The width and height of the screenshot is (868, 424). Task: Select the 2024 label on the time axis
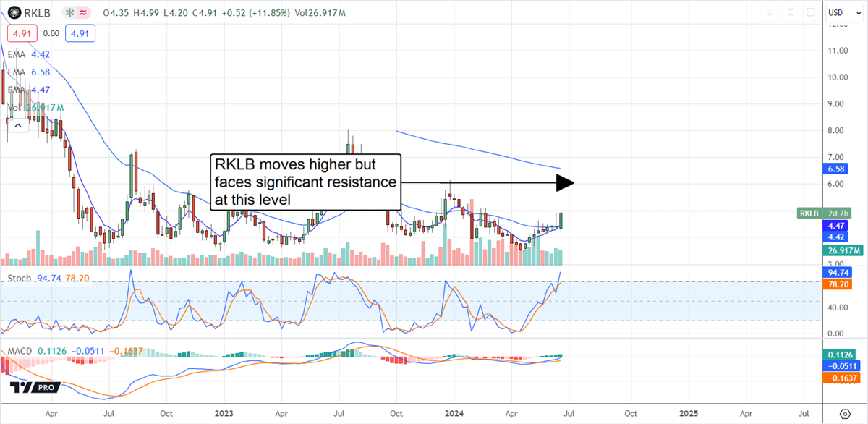[x=454, y=414]
